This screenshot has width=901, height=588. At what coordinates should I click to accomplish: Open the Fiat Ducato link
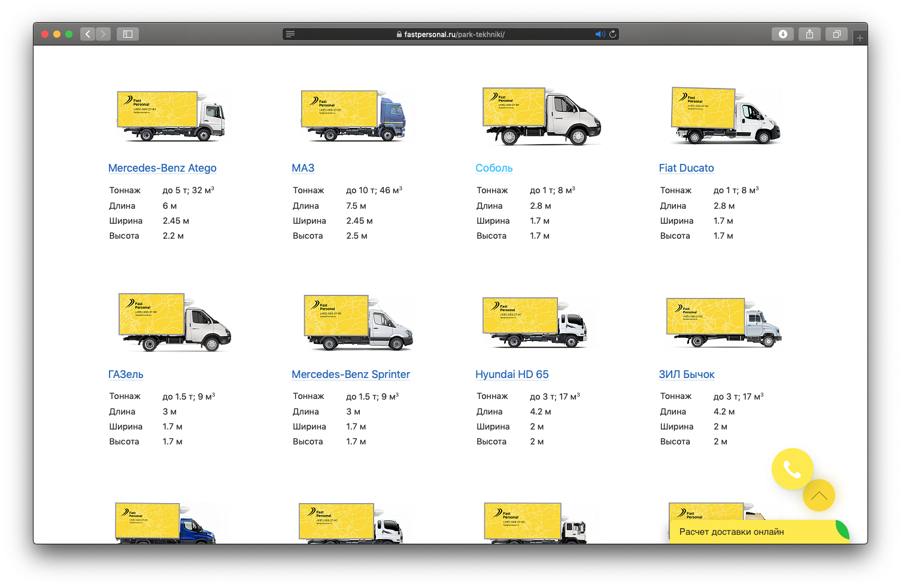point(686,168)
